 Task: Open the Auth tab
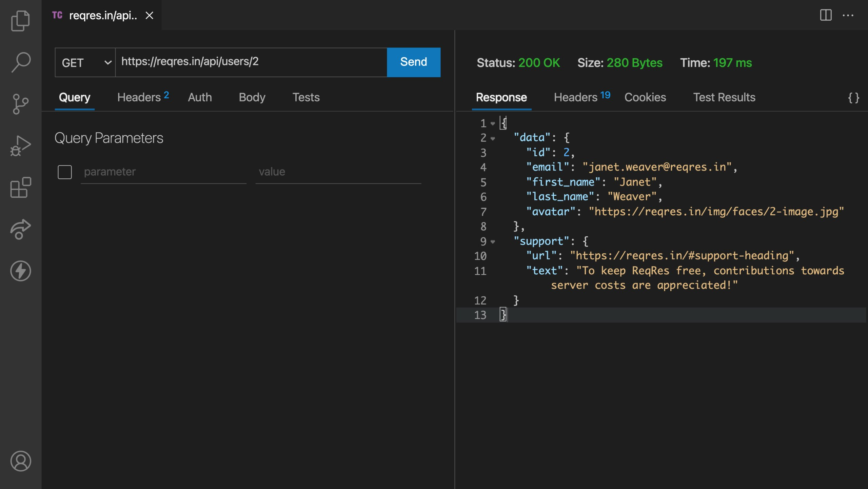pos(199,97)
